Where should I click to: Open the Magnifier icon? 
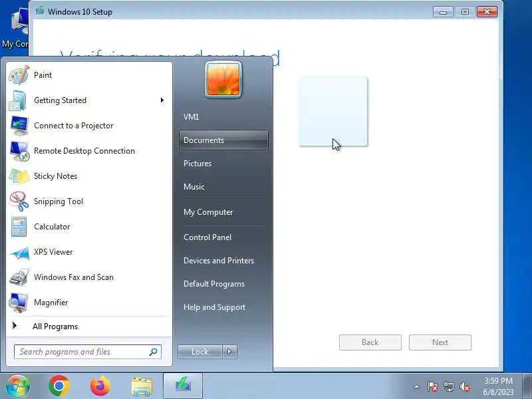tap(19, 303)
